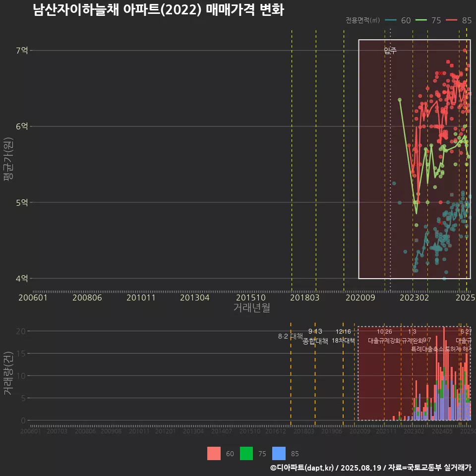Select 202111 on the volume chart axis
The height and width of the screenshot is (476, 476).
coord(386,431)
